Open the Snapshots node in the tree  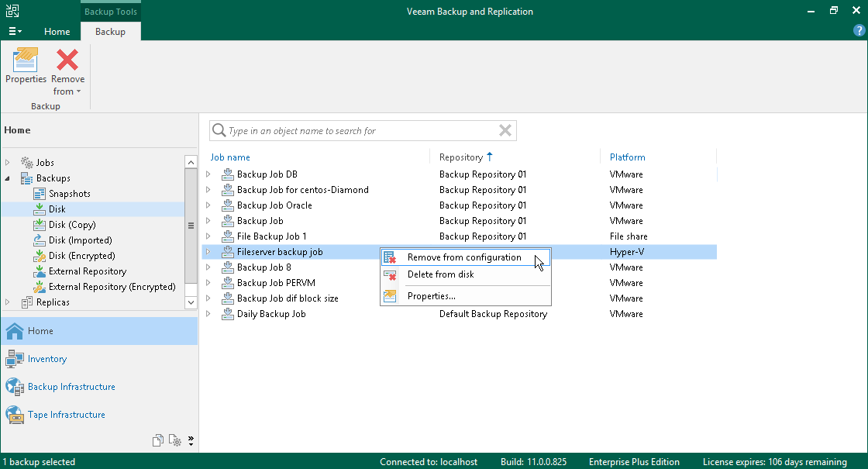pos(69,194)
